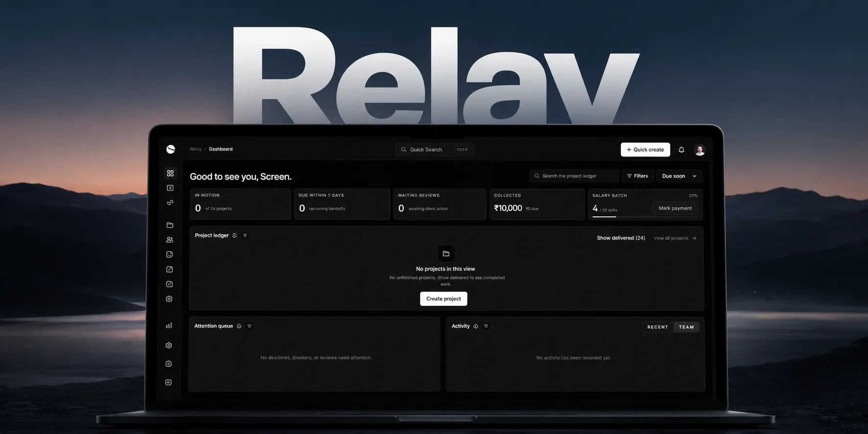Image resolution: width=868 pixels, height=434 pixels.
Task: Open the people icon in the sidebar
Action: tap(170, 240)
